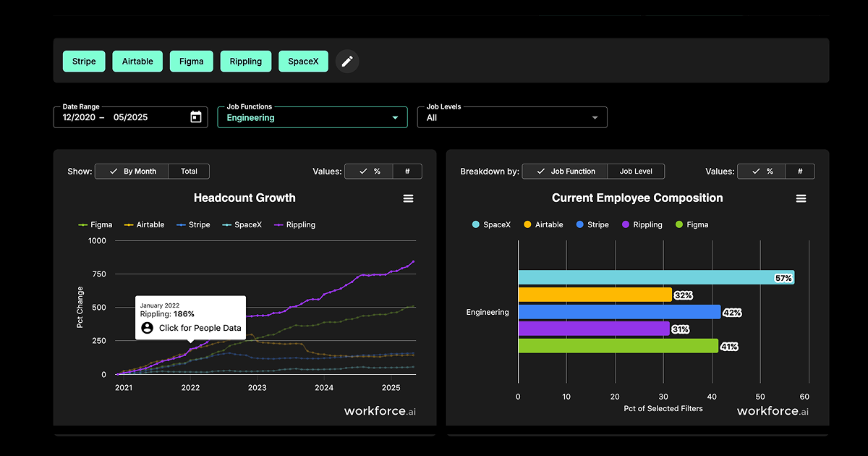This screenshot has height=456, width=868.
Task: Click the SpaceX legend color swatch
Action: pyautogui.click(x=228, y=224)
